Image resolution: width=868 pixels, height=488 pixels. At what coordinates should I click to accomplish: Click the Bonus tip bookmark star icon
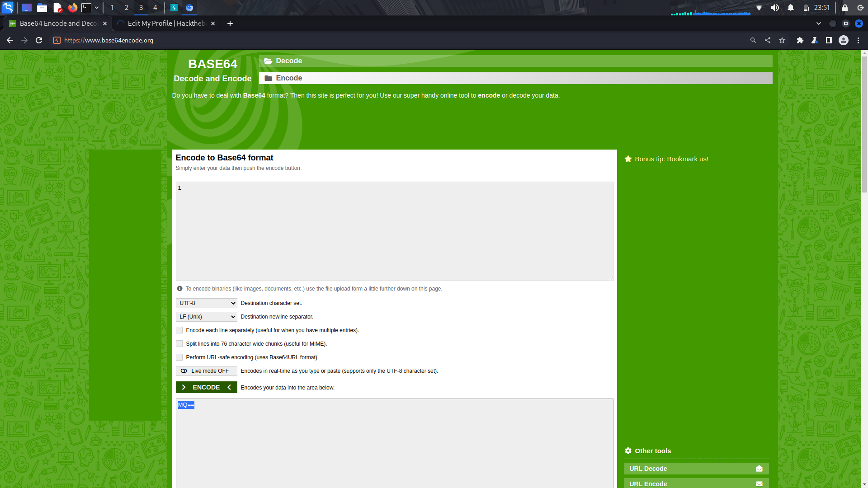click(x=628, y=159)
